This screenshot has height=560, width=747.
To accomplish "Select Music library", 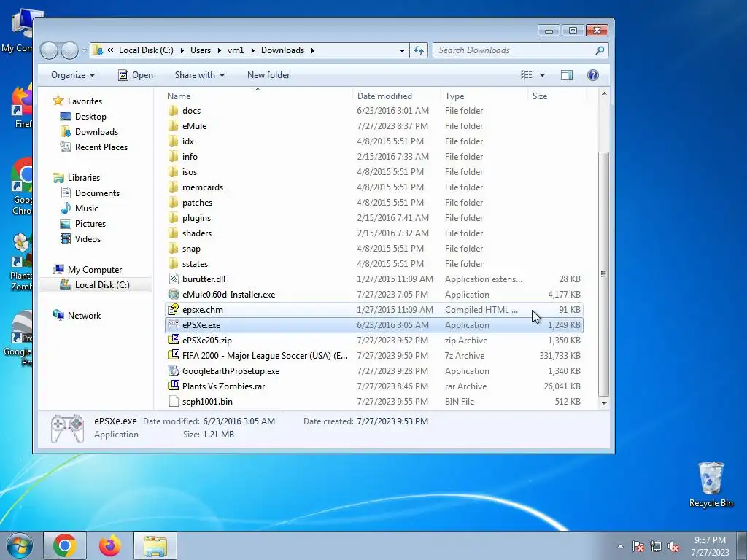I will pos(87,209).
